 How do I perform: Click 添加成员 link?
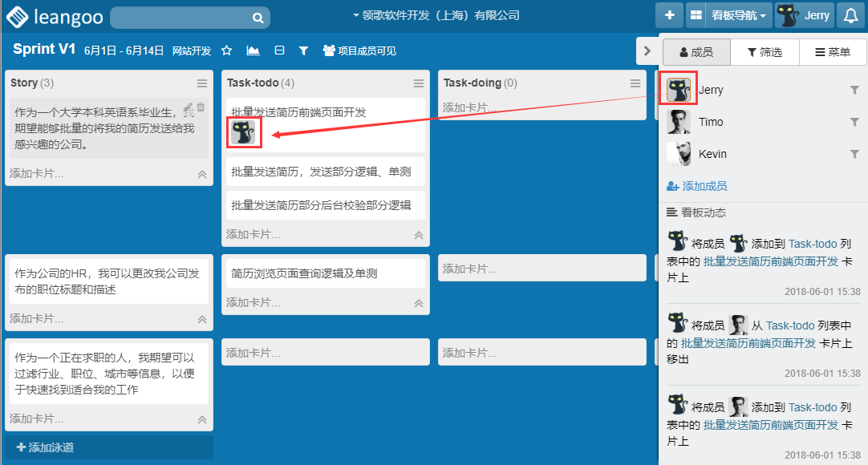pos(696,186)
